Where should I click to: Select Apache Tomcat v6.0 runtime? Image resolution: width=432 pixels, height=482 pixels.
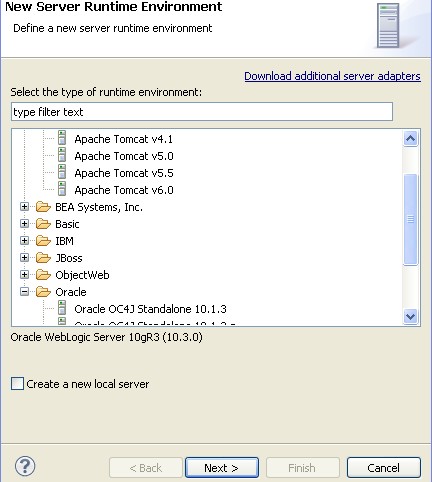(x=124, y=190)
